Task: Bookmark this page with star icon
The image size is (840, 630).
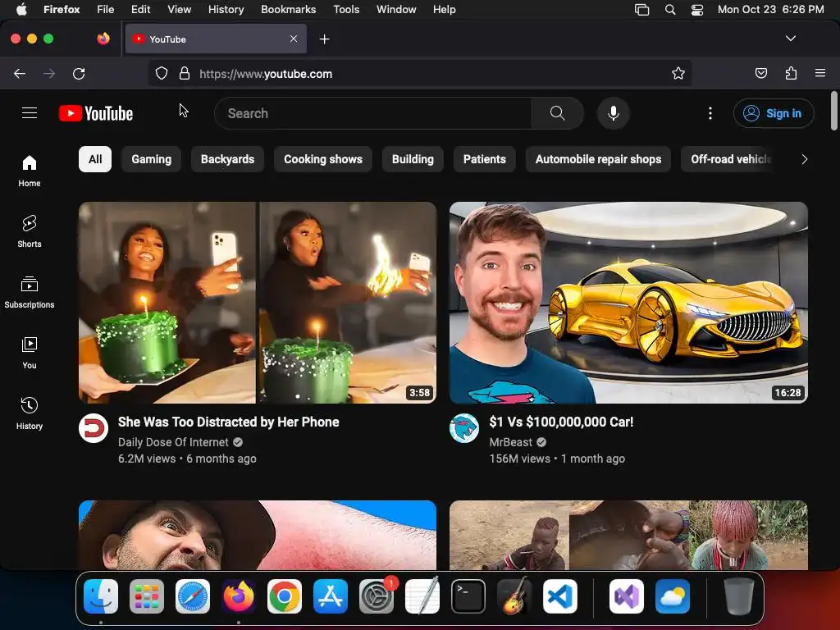Action: coord(678,73)
